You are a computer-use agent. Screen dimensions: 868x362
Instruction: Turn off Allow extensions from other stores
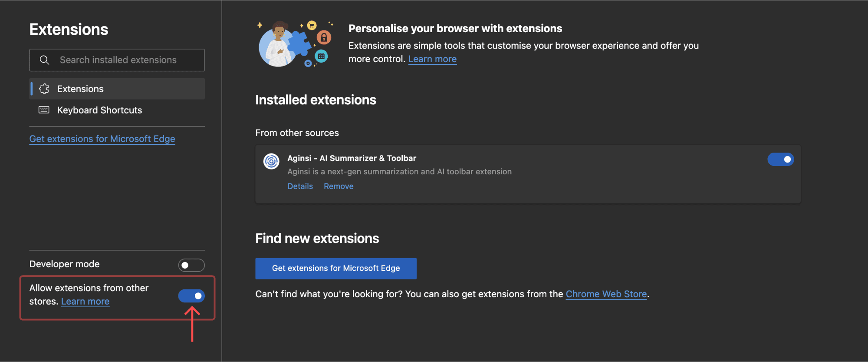pos(191,296)
